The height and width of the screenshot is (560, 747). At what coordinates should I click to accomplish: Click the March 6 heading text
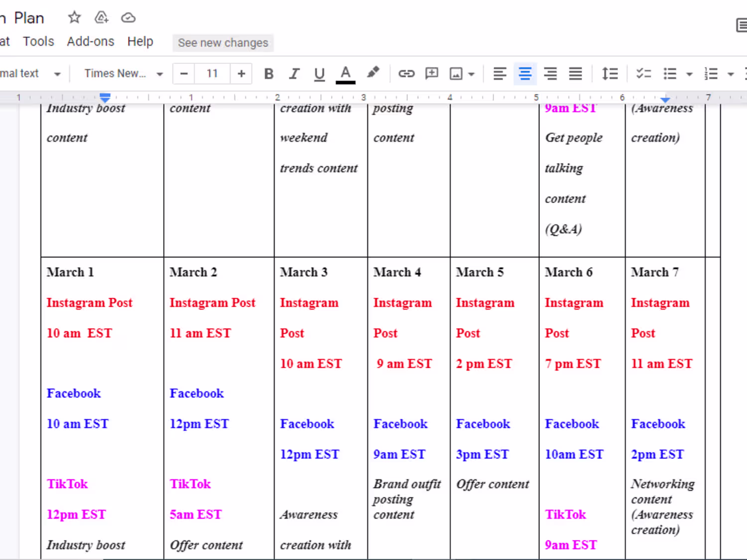tap(569, 272)
